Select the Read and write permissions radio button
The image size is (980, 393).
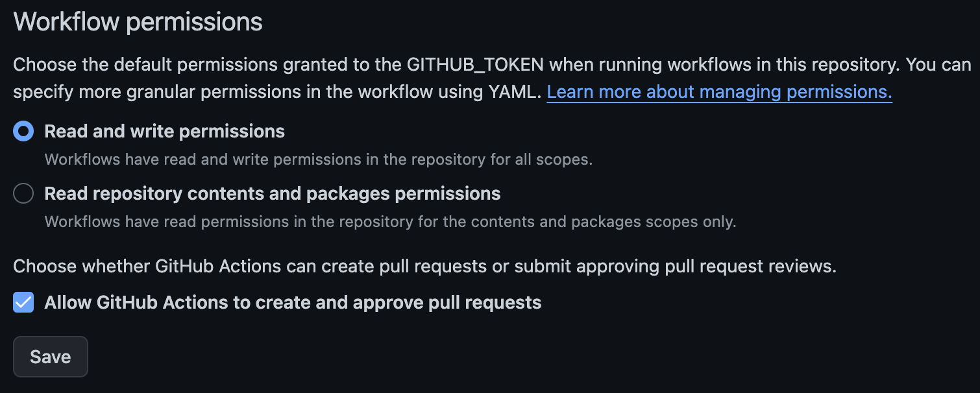pos(23,132)
